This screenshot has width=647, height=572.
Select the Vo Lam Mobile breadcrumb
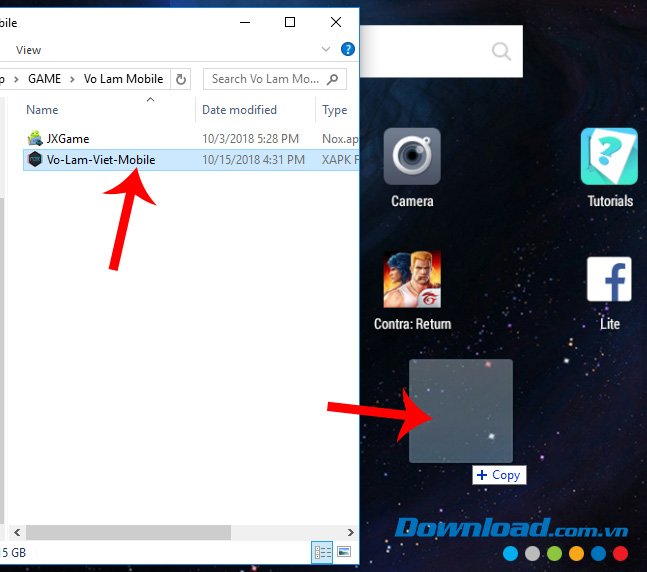(123, 79)
